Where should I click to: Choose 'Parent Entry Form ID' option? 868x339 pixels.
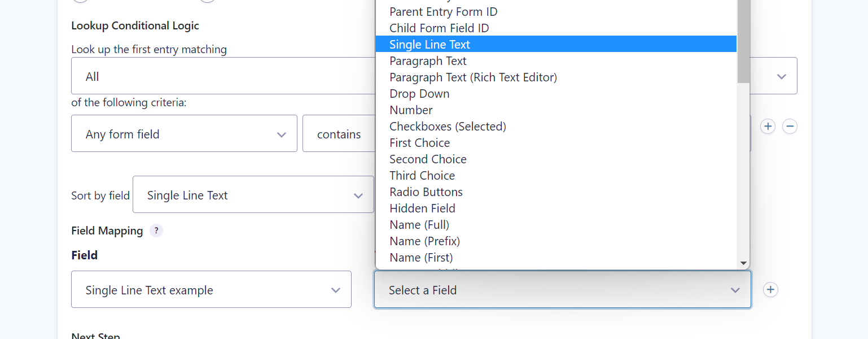(x=443, y=12)
